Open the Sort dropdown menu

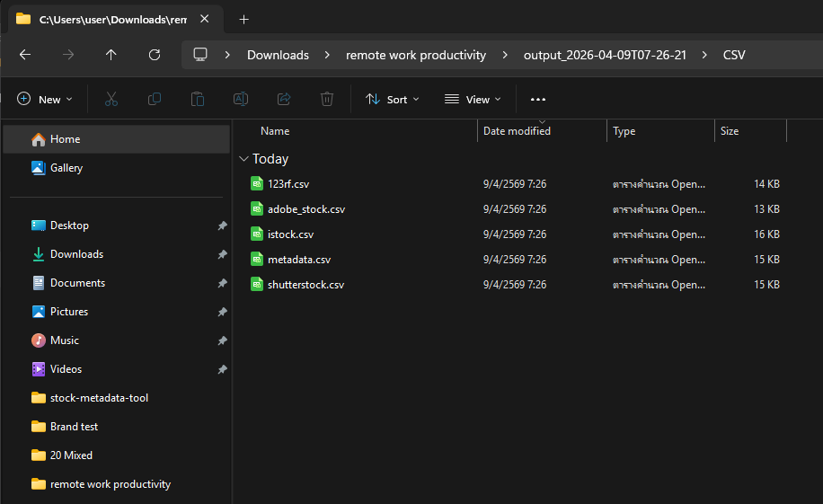pyautogui.click(x=393, y=99)
